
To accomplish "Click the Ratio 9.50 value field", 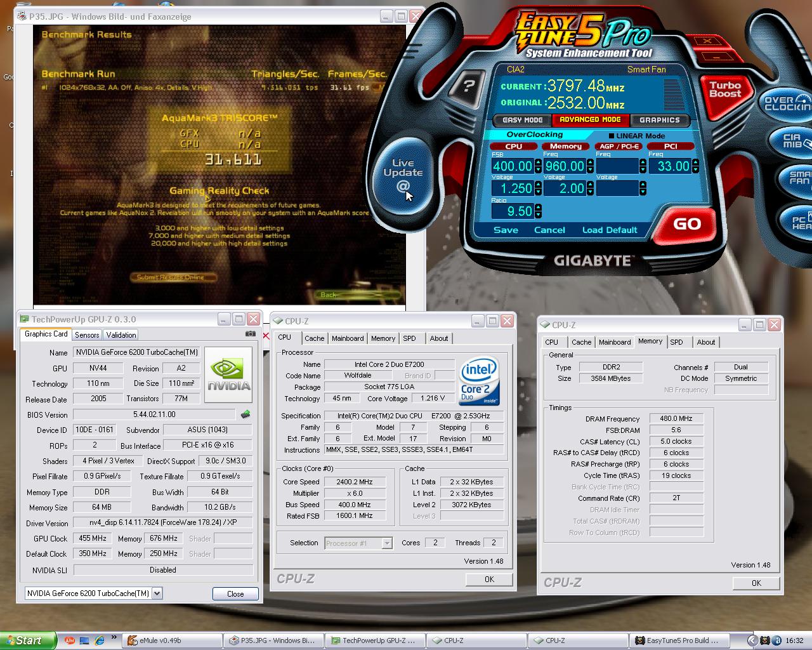I will 513,211.
